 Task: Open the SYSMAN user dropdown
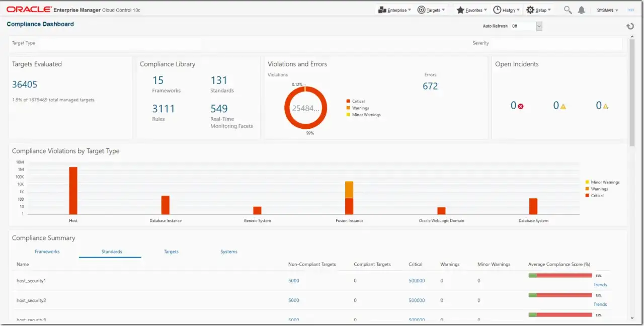tap(608, 10)
